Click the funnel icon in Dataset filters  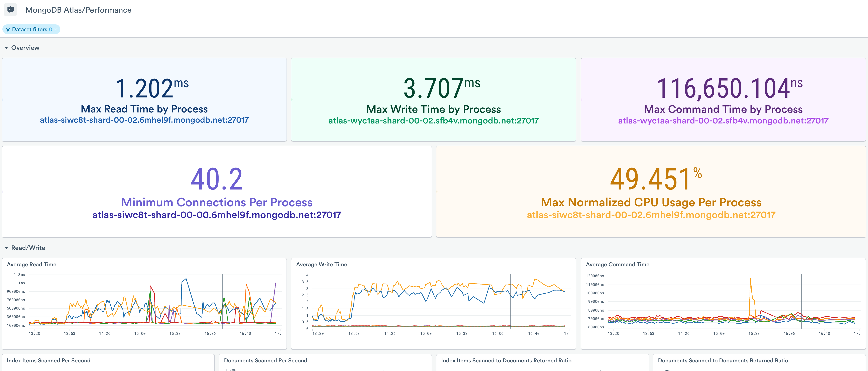coord(8,29)
